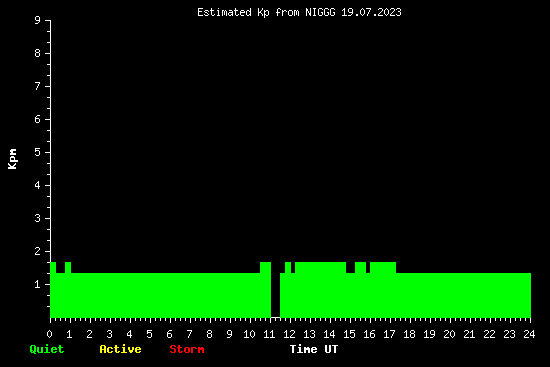
Task: Click the green Quiet legend label
Action: click(x=47, y=349)
